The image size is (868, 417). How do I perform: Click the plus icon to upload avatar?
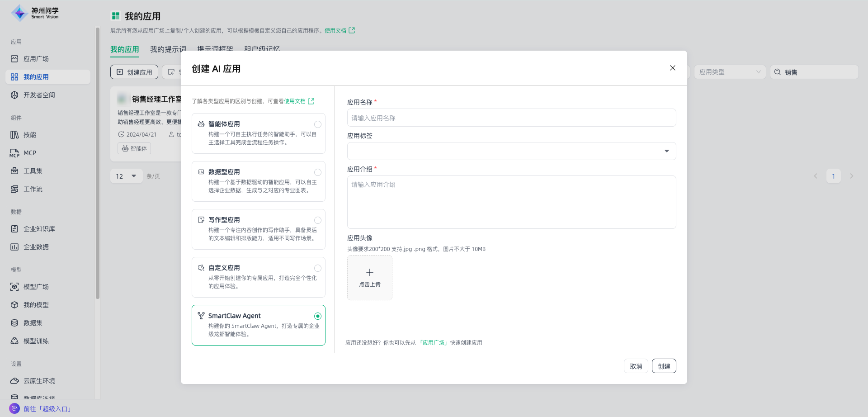tap(369, 272)
